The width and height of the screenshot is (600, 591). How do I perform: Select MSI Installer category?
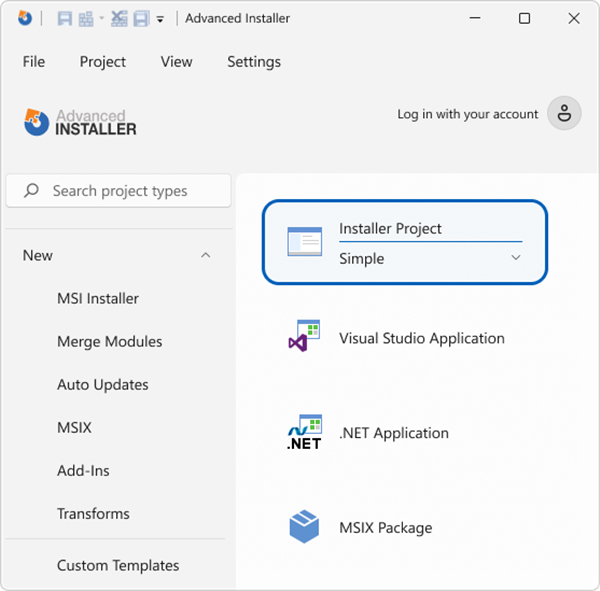98,299
